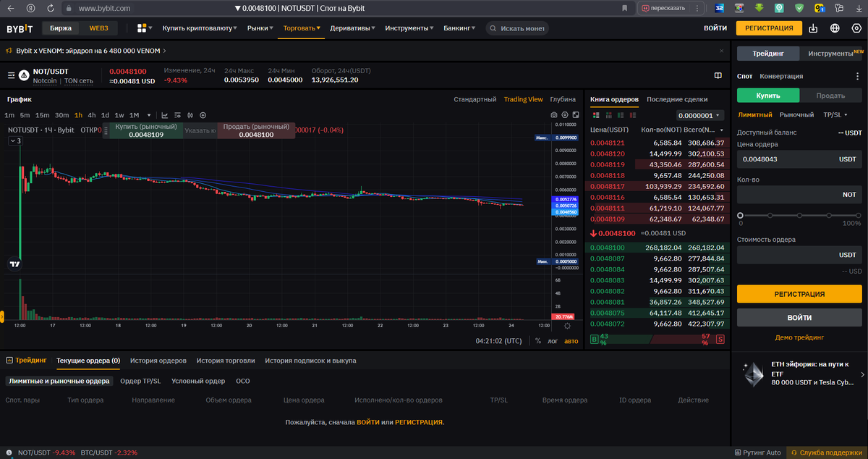Viewport: 868px width, 459px height.
Task: Open История торговли tab
Action: tap(226, 360)
